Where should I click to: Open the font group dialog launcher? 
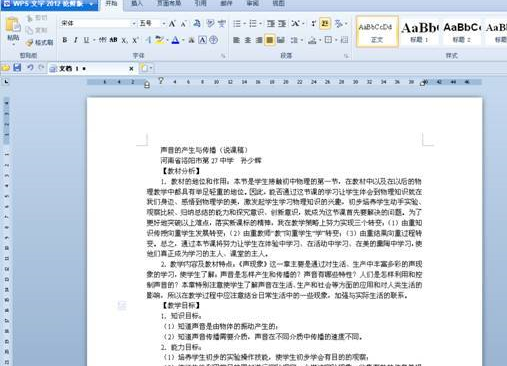223,56
